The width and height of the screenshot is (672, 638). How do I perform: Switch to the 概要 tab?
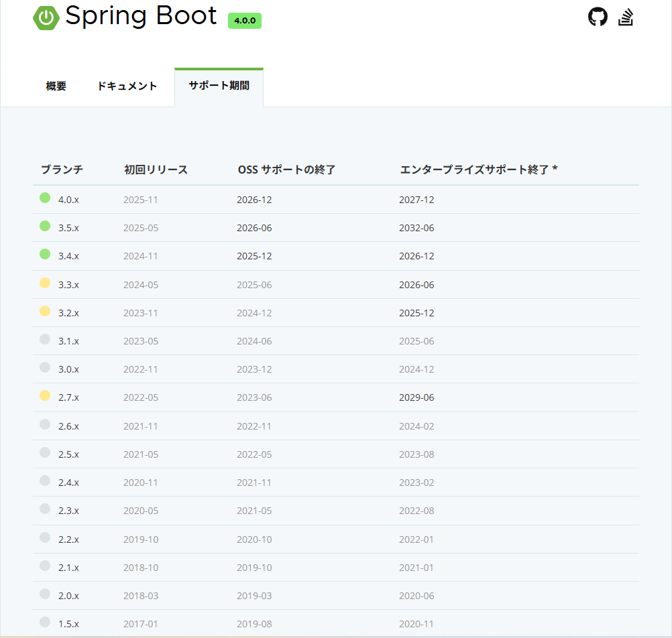click(x=56, y=86)
